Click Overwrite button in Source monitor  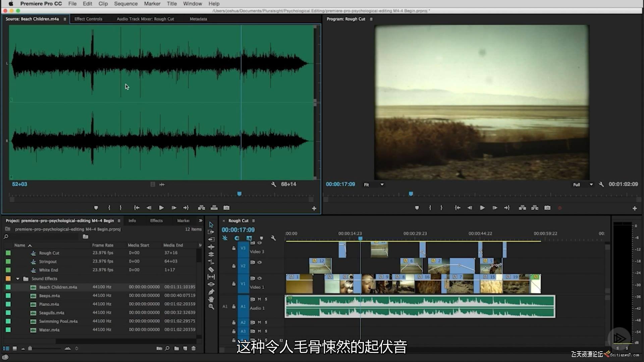click(x=214, y=208)
